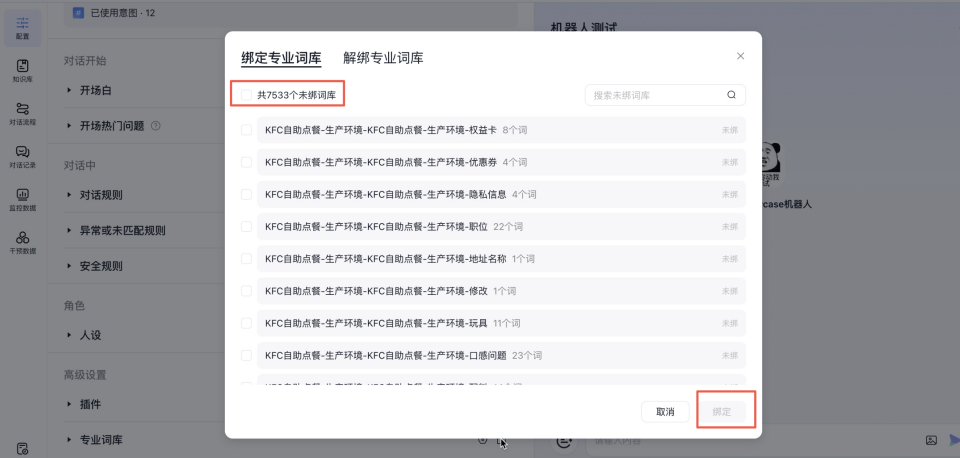
Task: Click 未绑 status on 权益卡 row
Action: point(730,130)
